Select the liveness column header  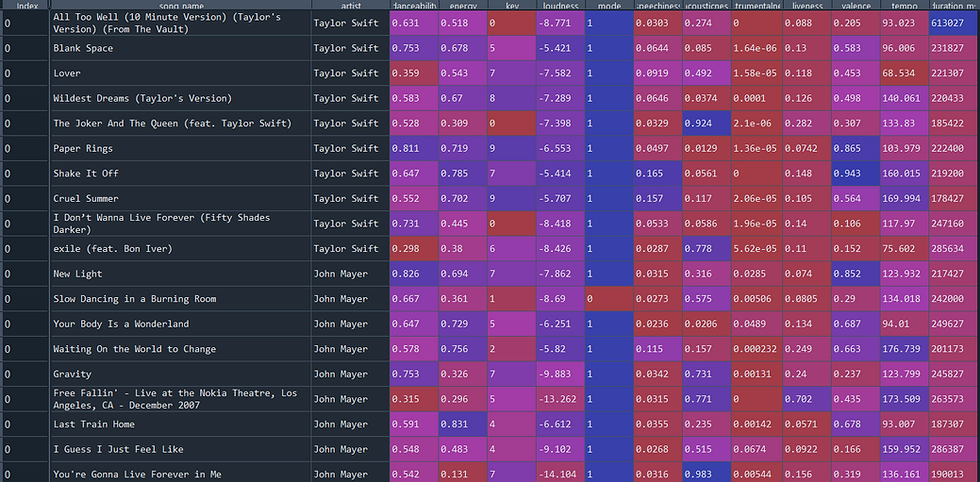tap(806, 6)
